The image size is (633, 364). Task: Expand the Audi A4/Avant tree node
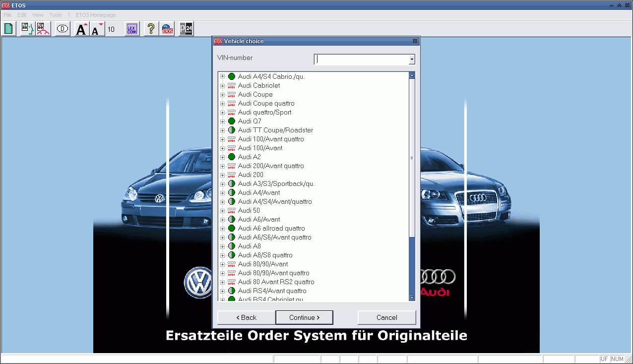click(223, 193)
